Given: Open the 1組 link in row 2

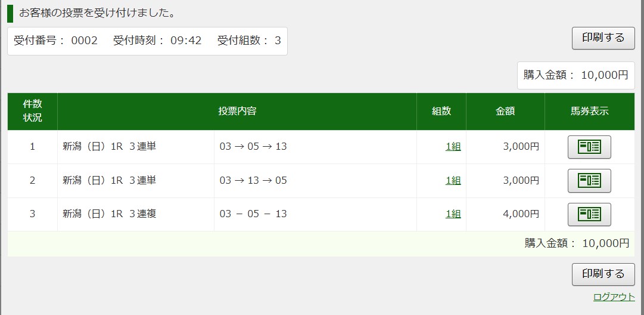Looking at the screenshot, I should coord(453,180).
